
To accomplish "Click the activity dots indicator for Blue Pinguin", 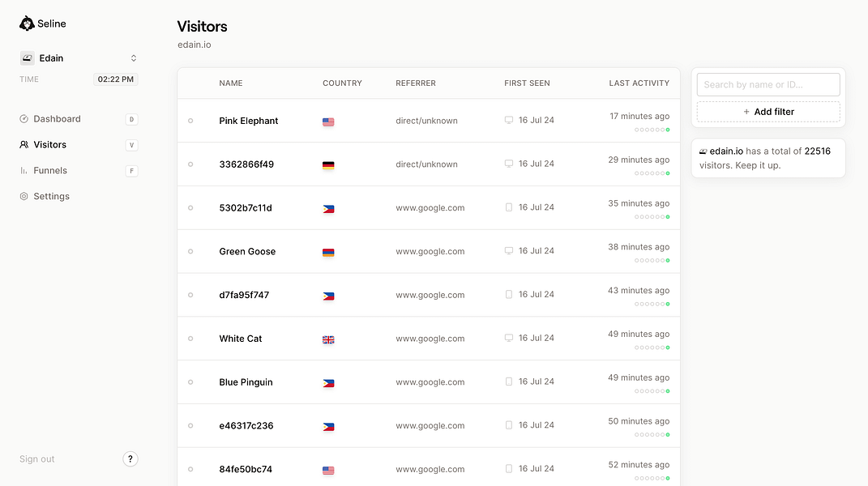I will 652,391.
